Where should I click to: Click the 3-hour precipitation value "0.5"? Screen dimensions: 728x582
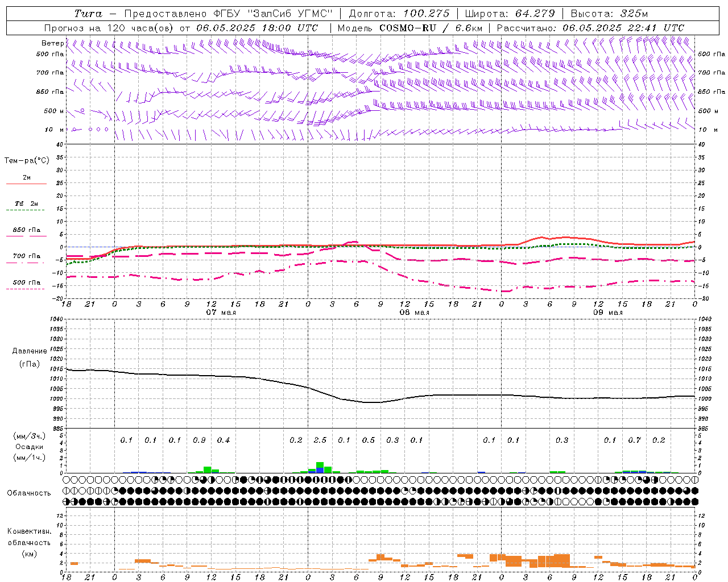369,440
